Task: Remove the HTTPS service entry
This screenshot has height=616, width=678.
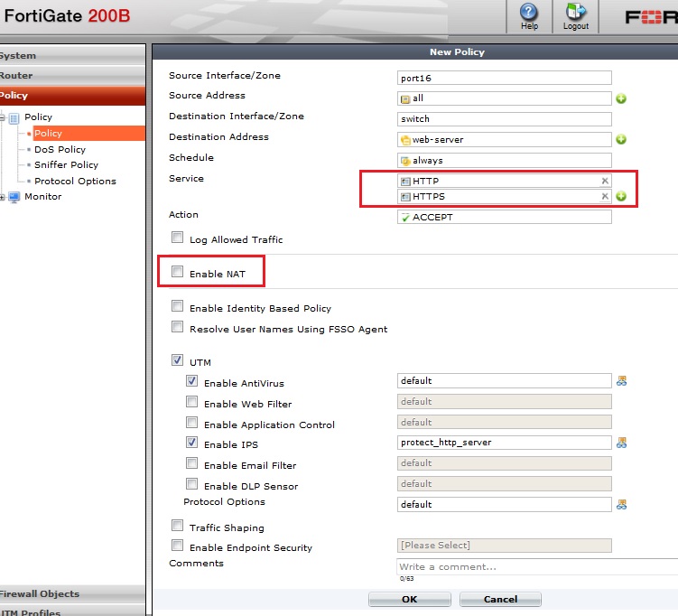Action: point(605,196)
